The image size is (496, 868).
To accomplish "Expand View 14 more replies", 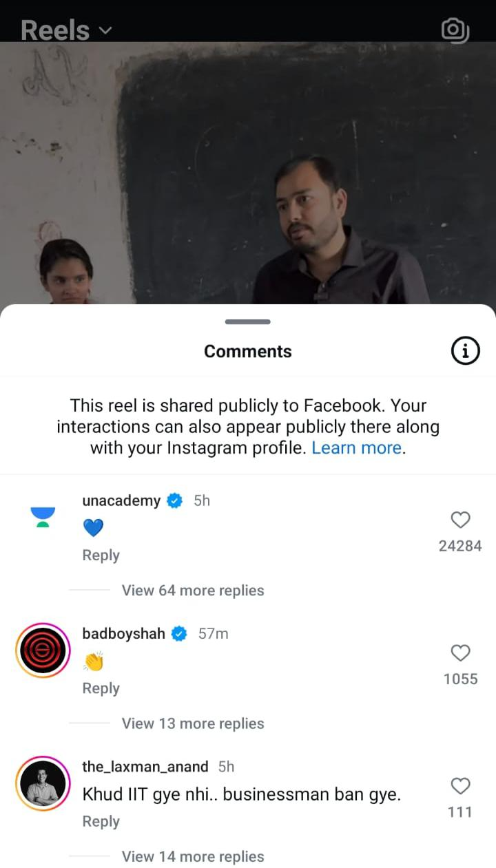I will (x=193, y=856).
